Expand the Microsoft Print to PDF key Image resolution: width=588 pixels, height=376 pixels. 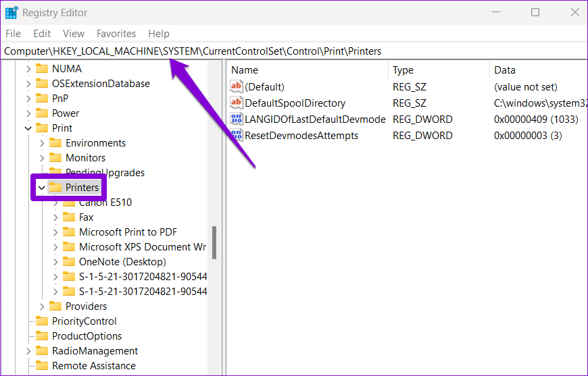point(55,232)
